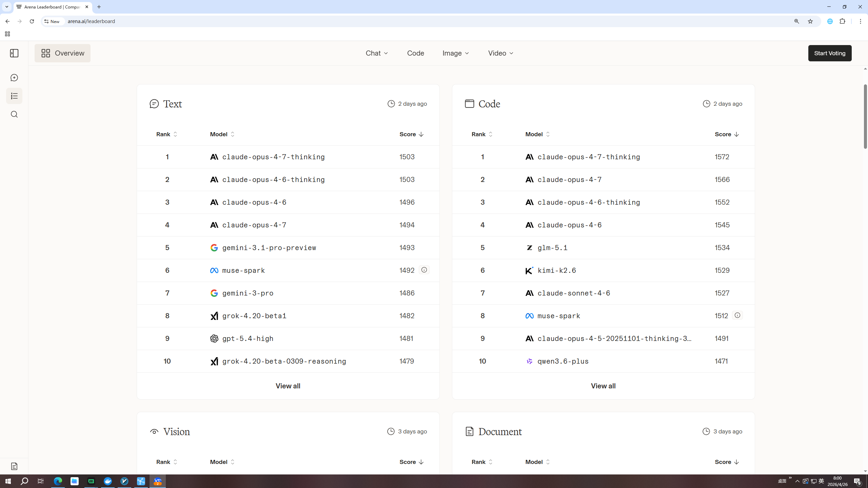
Task: Open the translate globe icon in toolbar
Action: (830, 21)
